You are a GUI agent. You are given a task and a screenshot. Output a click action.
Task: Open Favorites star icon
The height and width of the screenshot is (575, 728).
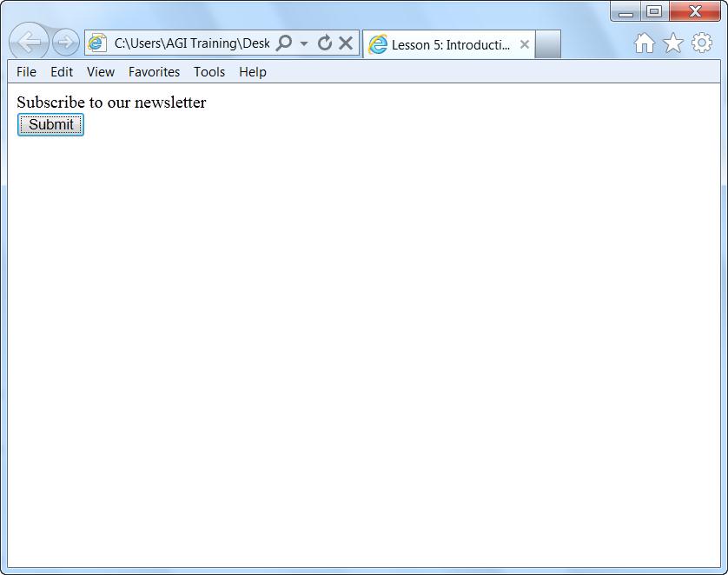pyautogui.click(x=672, y=43)
